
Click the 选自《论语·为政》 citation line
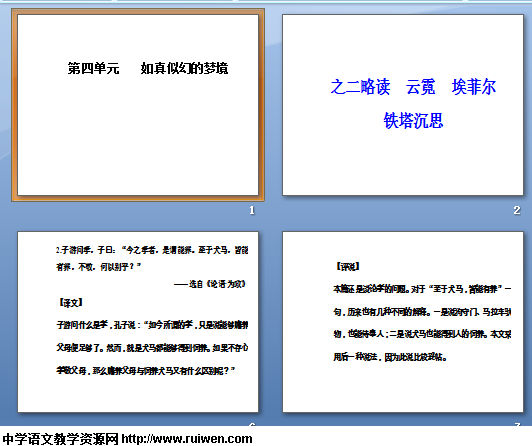(x=210, y=284)
